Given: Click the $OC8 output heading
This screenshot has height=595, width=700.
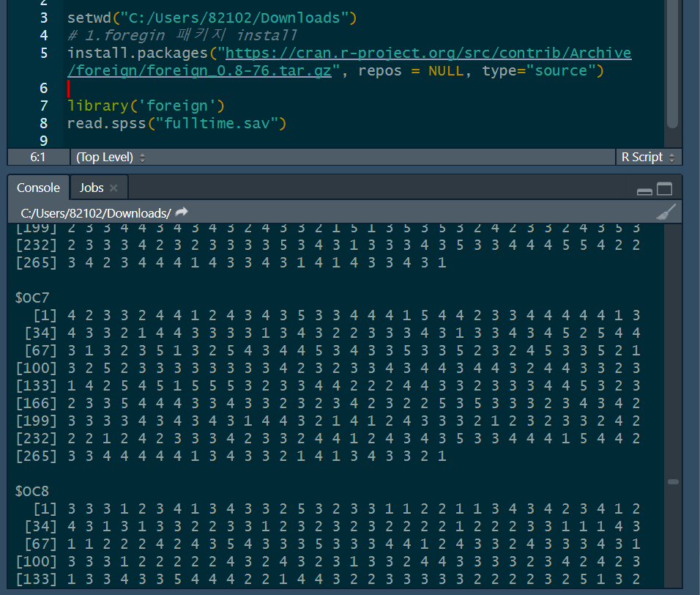Looking at the screenshot, I should pyautogui.click(x=32, y=492).
